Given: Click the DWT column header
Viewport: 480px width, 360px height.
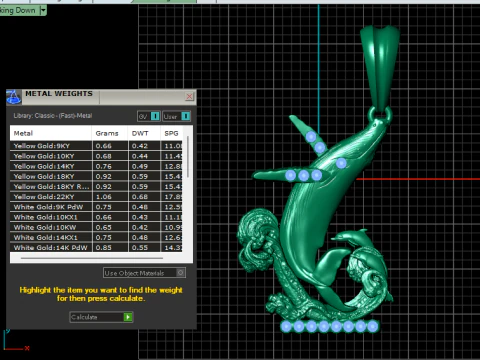Looking at the screenshot, I should 144,133.
